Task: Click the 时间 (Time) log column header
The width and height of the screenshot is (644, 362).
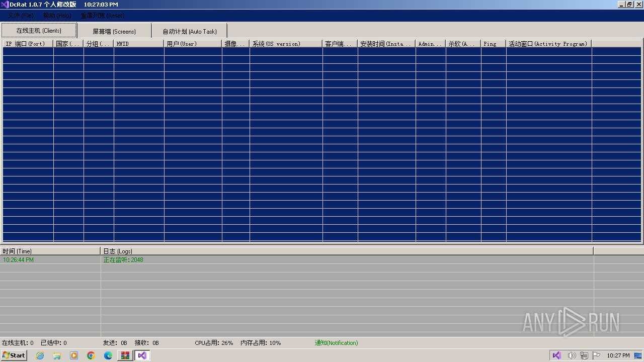Action: pos(50,251)
